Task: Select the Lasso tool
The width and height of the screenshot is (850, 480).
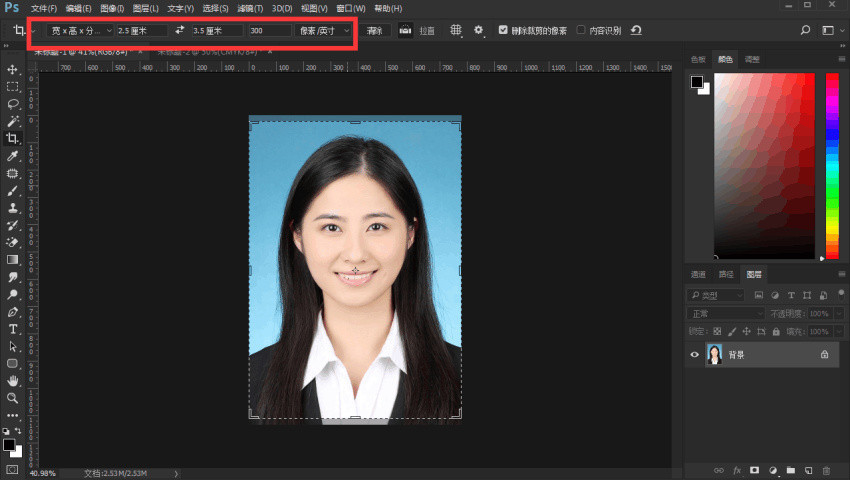Action: [12, 104]
